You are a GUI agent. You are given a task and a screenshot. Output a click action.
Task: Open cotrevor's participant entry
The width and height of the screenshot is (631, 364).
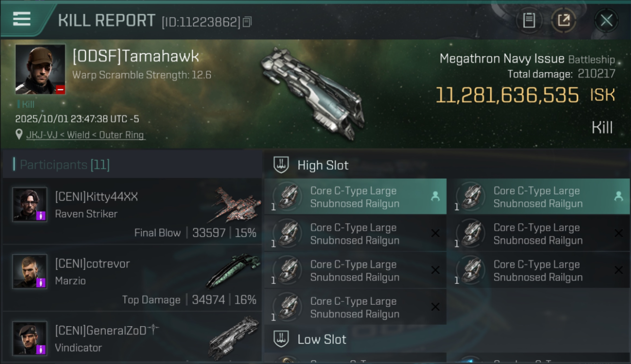tap(132, 278)
